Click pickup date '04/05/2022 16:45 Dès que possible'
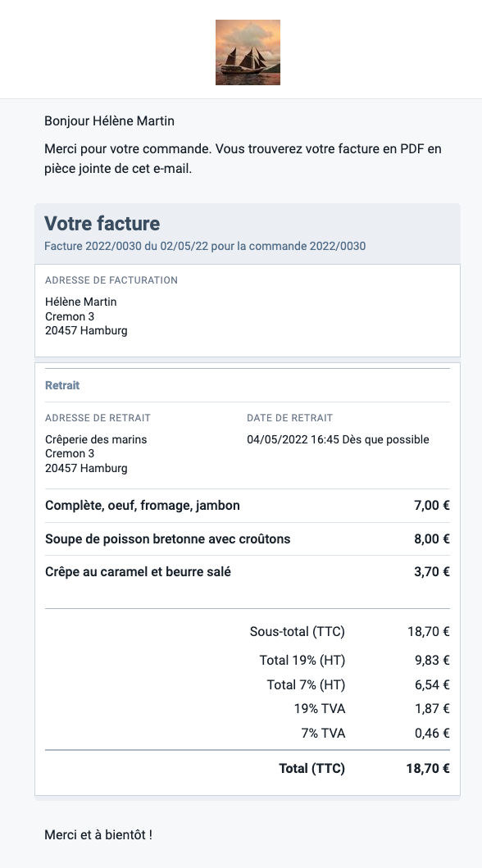The height and width of the screenshot is (868, 482). [338, 439]
